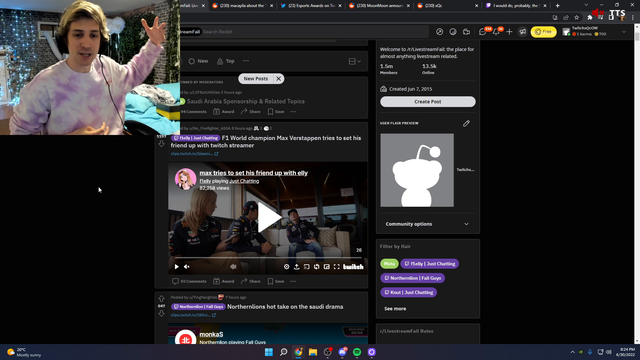
Task: Open Reddit notifications bell
Action: tap(496, 32)
